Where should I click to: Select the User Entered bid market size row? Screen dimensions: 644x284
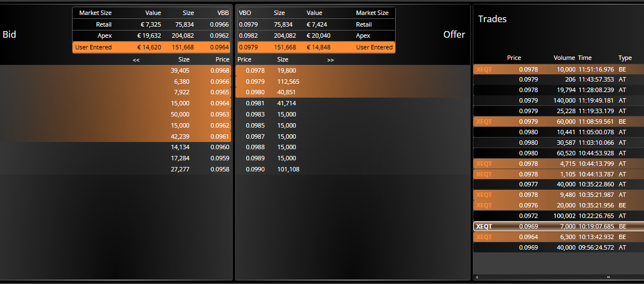[x=151, y=47]
